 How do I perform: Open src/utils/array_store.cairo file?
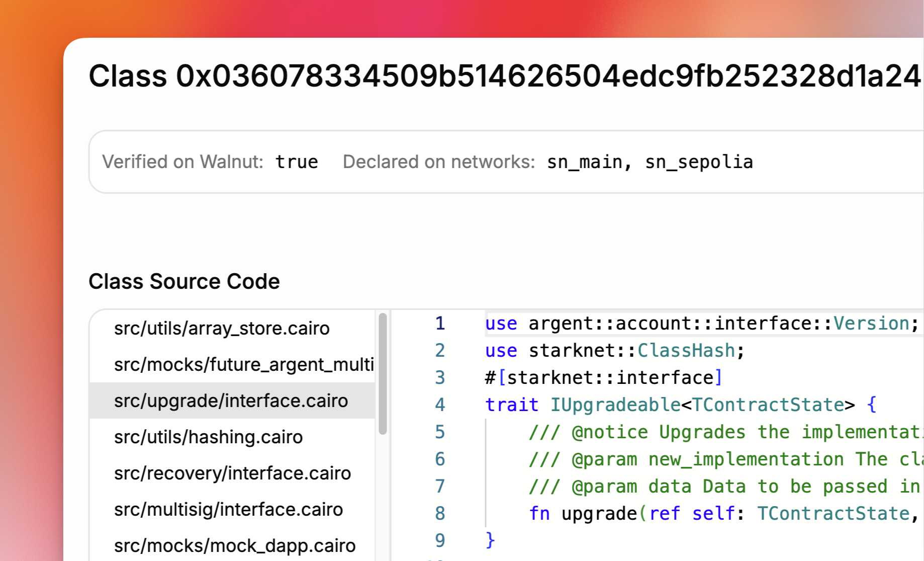222,329
